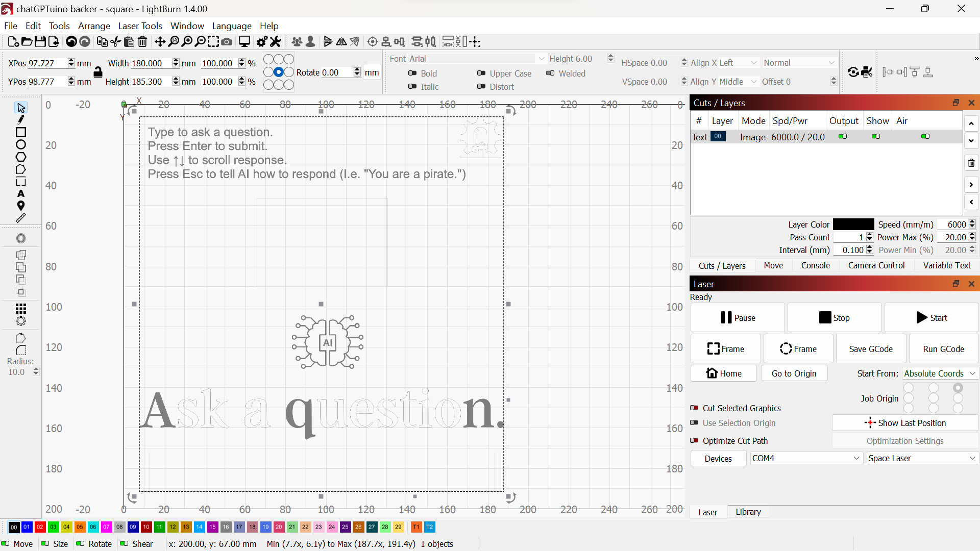Select the Measure ruler tool
The height and width of the screenshot is (551, 980).
pyautogui.click(x=21, y=218)
